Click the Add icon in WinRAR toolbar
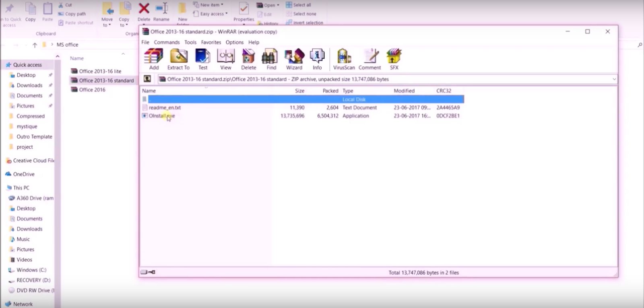The height and width of the screenshot is (308, 644). tap(154, 59)
